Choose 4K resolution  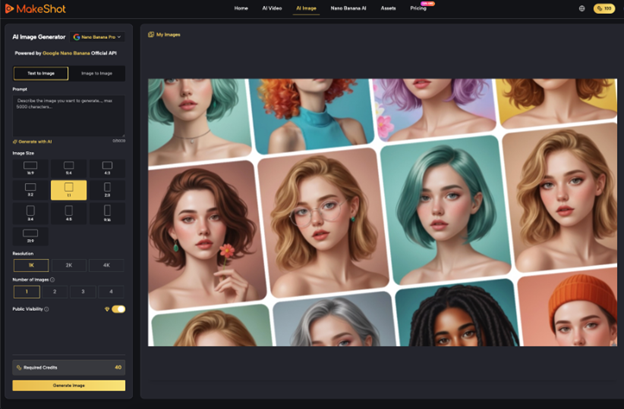click(x=106, y=265)
